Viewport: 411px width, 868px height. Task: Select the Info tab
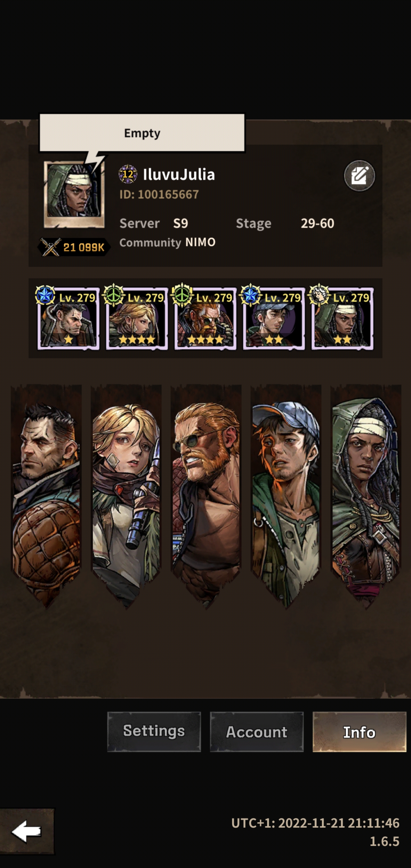[359, 732]
